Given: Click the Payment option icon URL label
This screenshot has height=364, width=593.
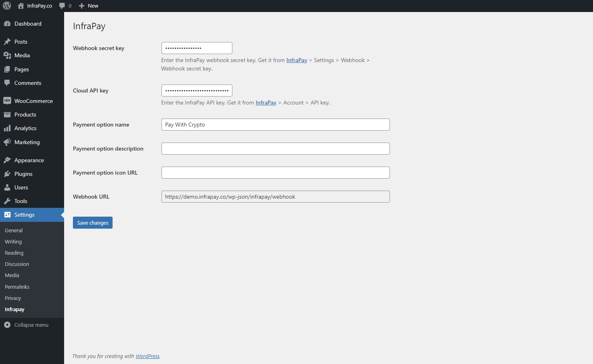Looking at the screenshot, I should [105, 173].
